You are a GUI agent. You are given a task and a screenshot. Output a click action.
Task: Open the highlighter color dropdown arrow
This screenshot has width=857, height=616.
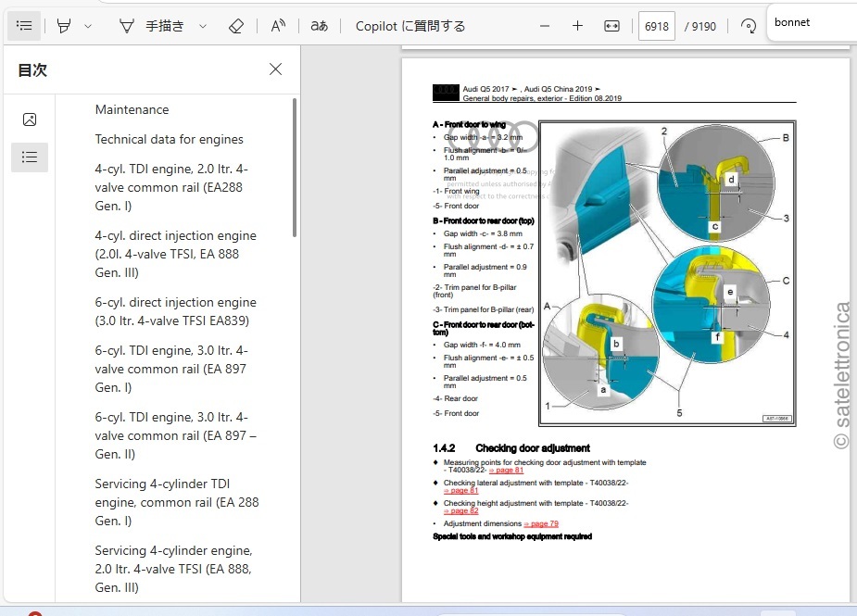[88, 26]
